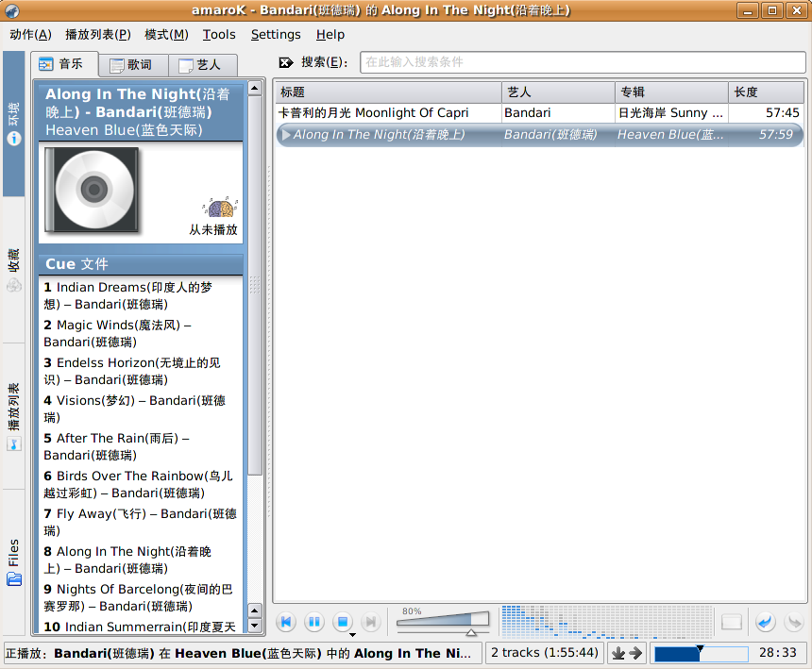The height and width of the screenshot is (669, 812).
Task: Pause playback with the pause button
Action: coord(314,622)
